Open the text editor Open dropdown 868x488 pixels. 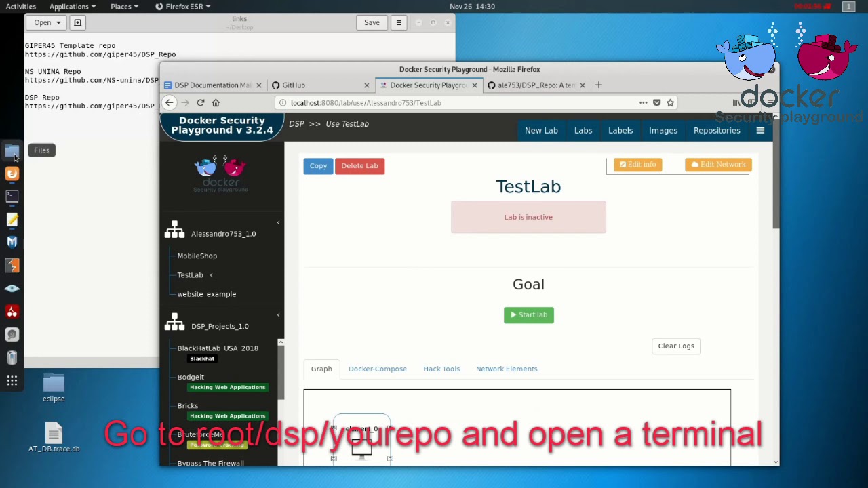pos(47,22)
